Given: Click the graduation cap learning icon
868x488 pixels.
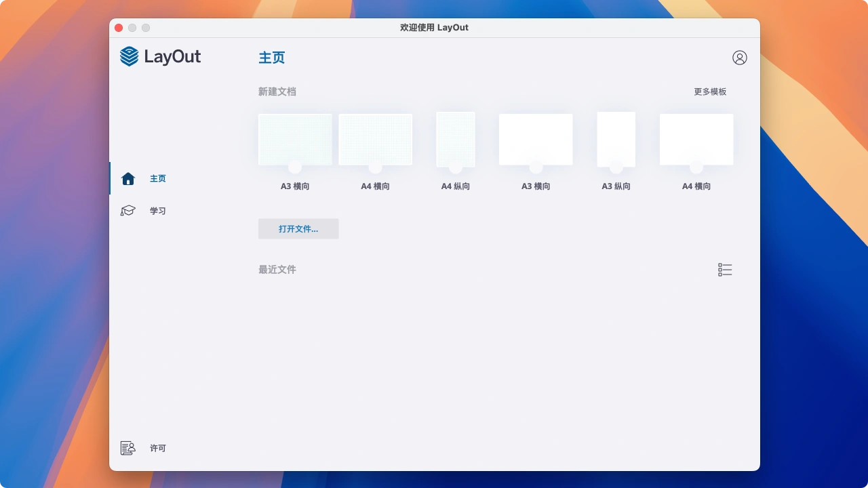Looking at the screenshot, I should [128, 211].
